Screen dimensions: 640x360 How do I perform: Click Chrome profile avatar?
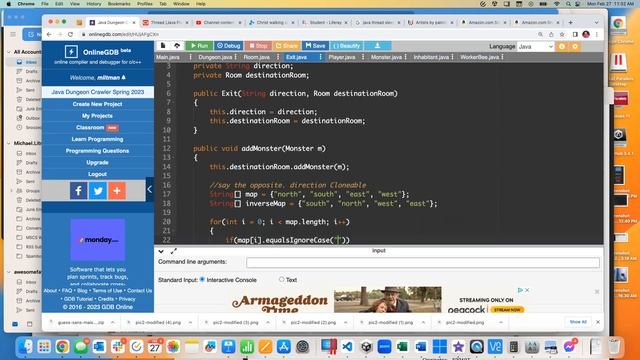click(586, 35)
